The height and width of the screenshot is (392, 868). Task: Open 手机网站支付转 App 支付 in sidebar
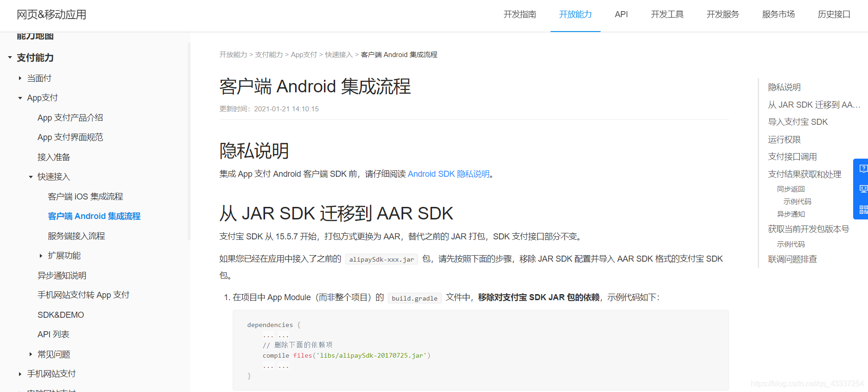(83, 295)
